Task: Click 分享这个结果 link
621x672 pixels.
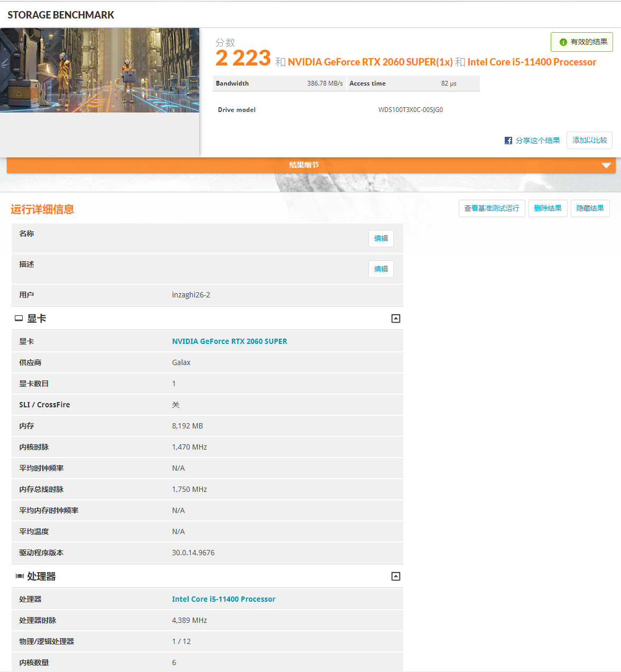Action: pyautogui.click(x=537, y=141)
